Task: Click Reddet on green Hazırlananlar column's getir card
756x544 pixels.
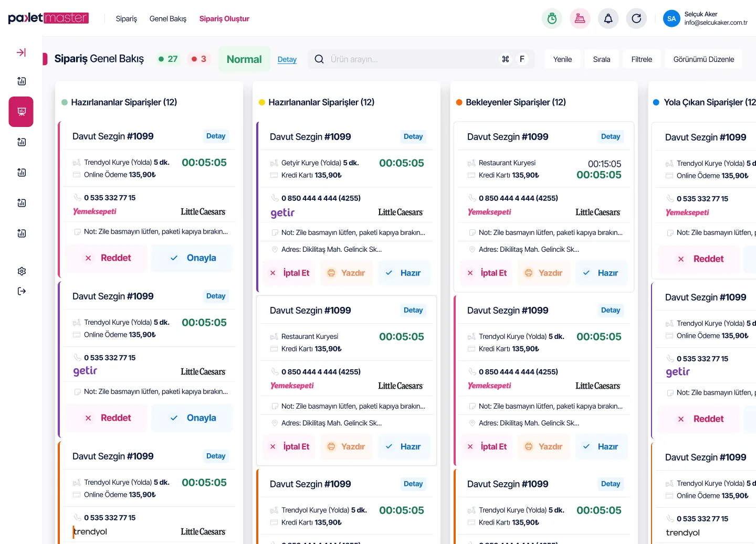Action: point(107,418)
